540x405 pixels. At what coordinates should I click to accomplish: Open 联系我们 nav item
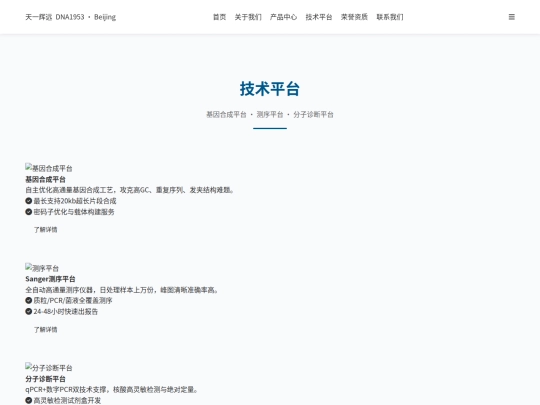pyautogui.click(x=390, y=17)
